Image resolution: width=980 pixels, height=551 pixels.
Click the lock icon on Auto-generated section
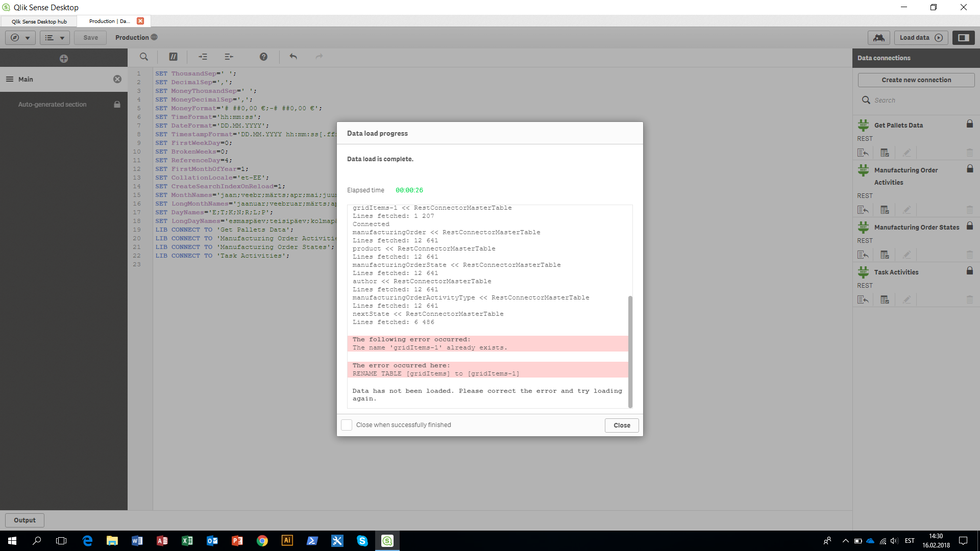click(117, 104)
